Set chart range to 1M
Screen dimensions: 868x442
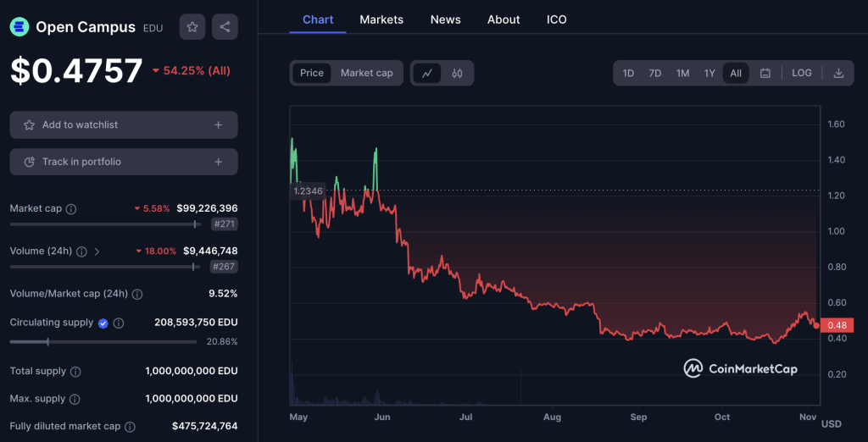[682, 73]
